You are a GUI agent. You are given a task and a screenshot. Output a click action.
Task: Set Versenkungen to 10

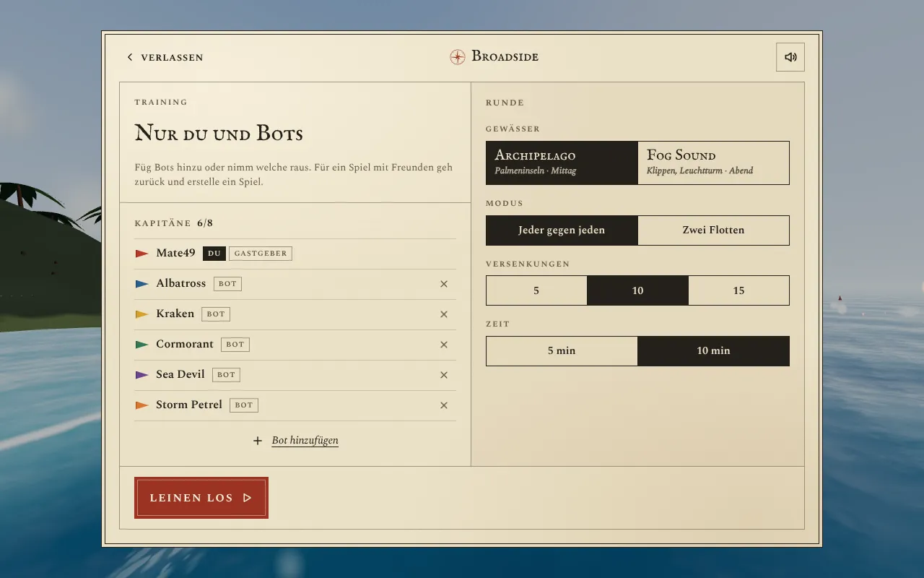(x=637, y=290)
